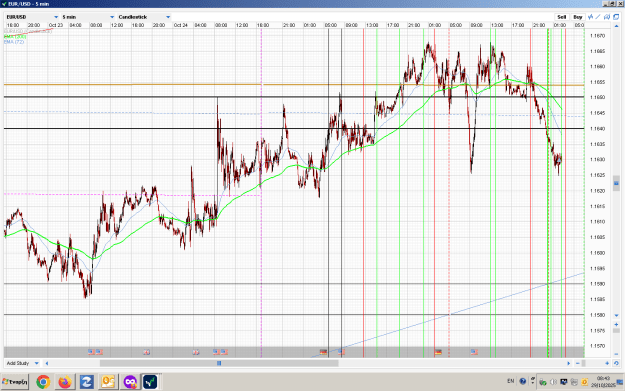625x391 pixels.
Task: Click the Sell button
Action: [x=561, y=17]
